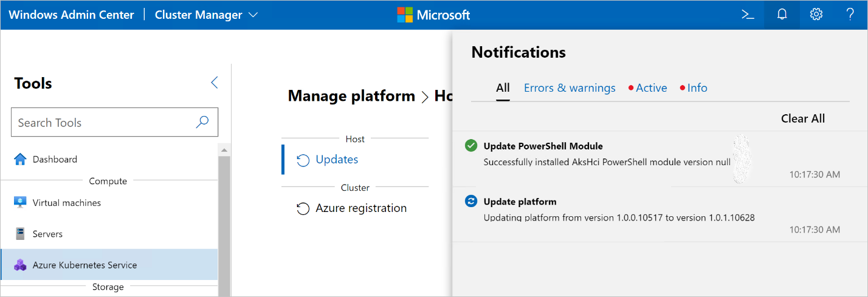Select Updates under Host
Screen dimensions: 868x297
tap(337, 159)
